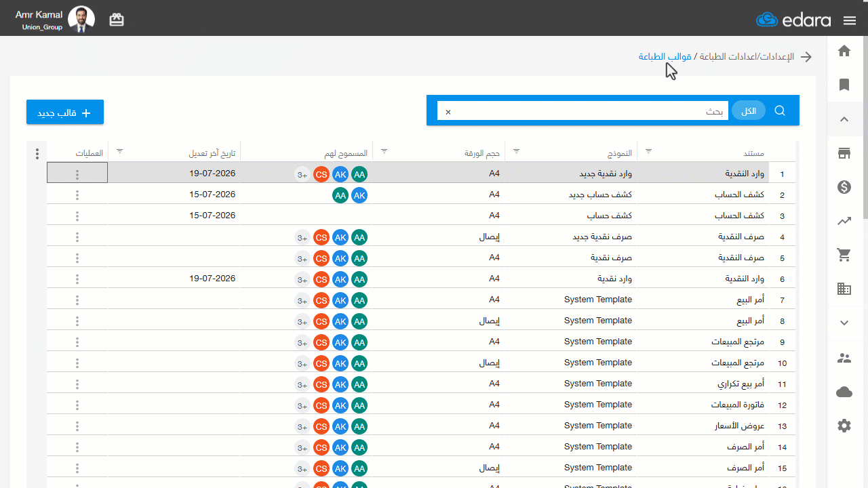This screenshot has width=868, height=488.
Task: Click the gift icon in top bar
Action: (x=117, y=20)
